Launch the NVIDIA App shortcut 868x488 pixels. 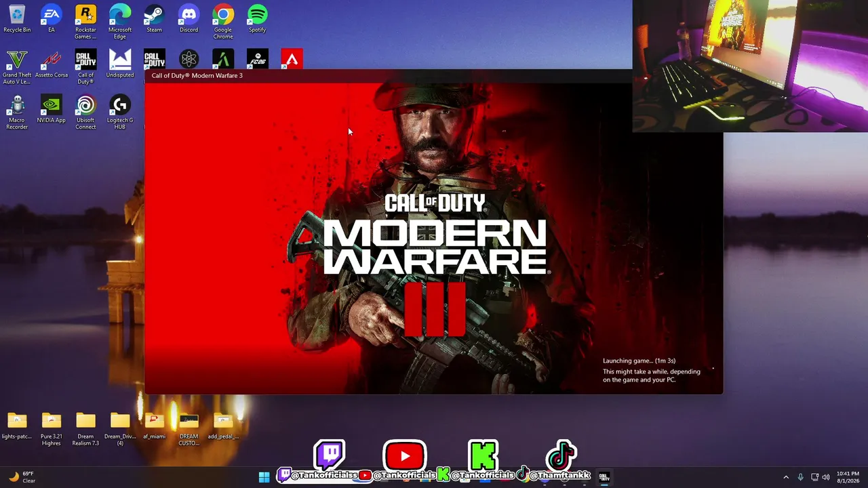[52, 109]
